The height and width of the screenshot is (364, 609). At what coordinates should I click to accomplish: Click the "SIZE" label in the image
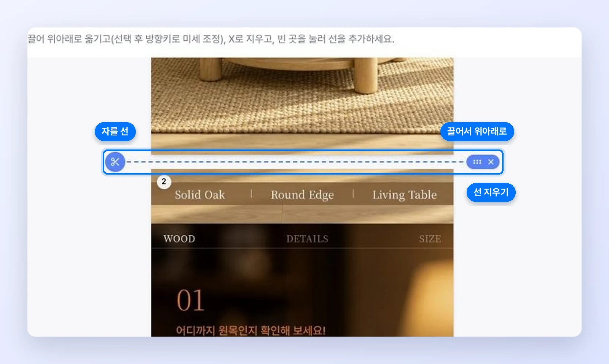[430, 239]
